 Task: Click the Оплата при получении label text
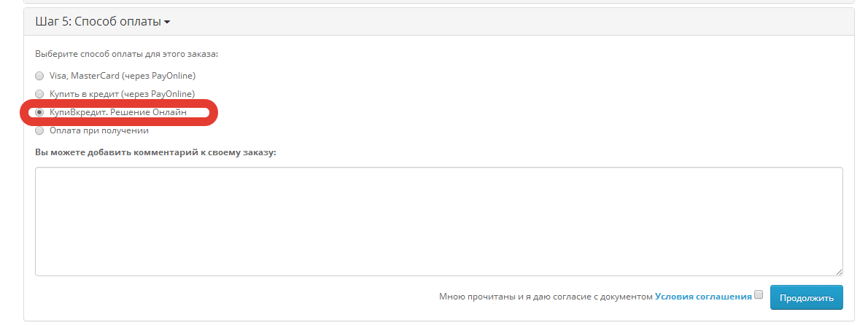99,131
